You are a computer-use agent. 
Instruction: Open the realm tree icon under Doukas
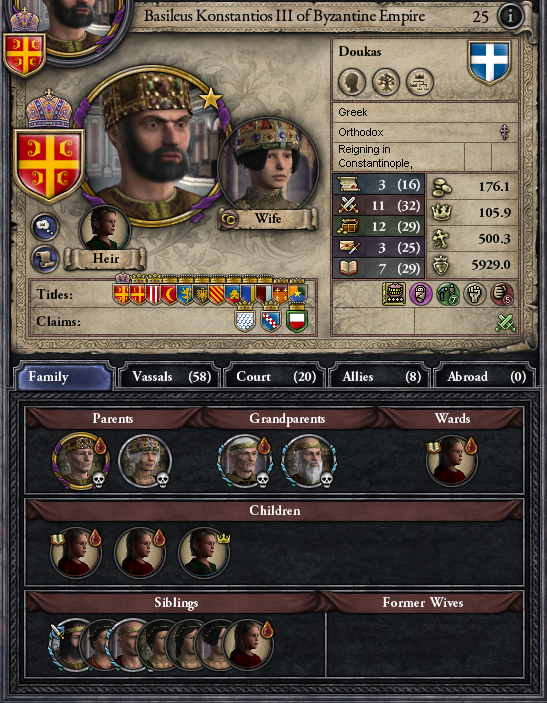tap(420, 82)
